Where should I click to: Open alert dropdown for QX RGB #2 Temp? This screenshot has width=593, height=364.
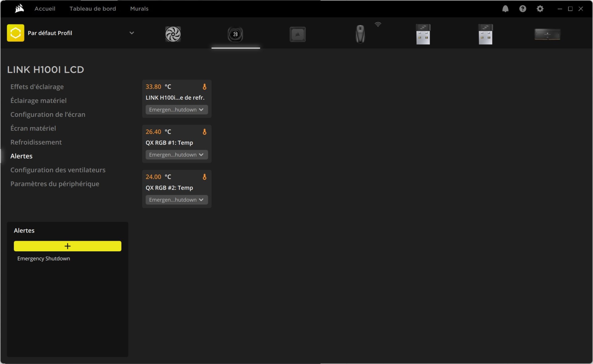click(x=177, y=200)
